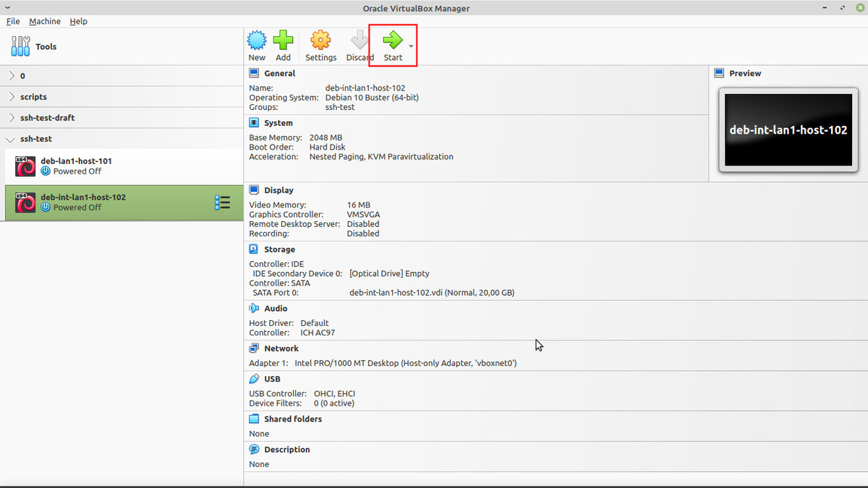Click the Tools label

[46, 46]
